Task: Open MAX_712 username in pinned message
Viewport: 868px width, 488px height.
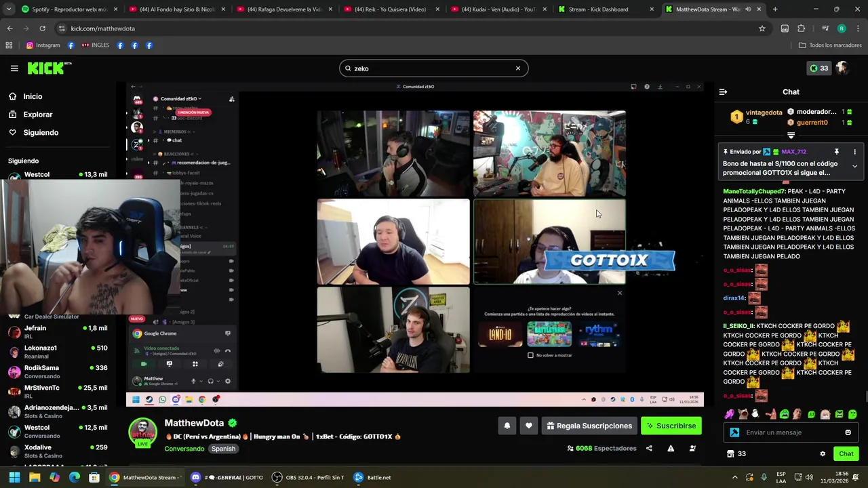Action: [x=793, y=152]
